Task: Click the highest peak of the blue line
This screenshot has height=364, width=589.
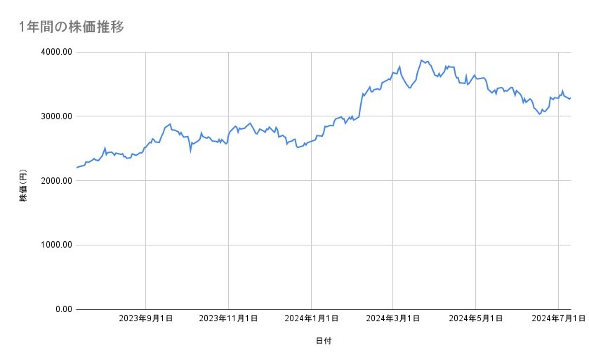Action: coord(421,60)
